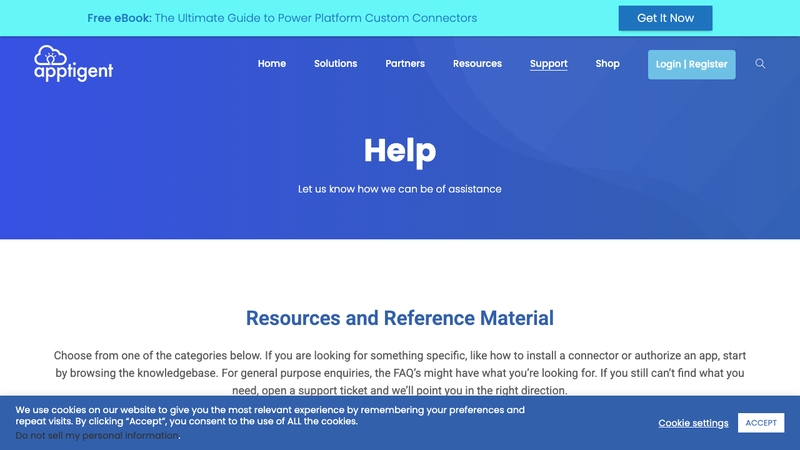Open the search magnifier icon
This screenshot has height=450, width=800.
click(x=760, y=64)
